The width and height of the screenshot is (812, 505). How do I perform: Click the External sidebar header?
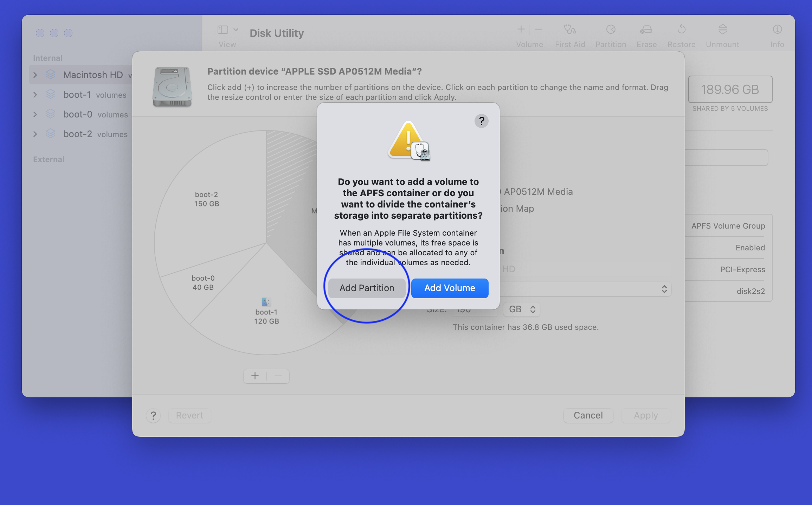click(49, 159)
